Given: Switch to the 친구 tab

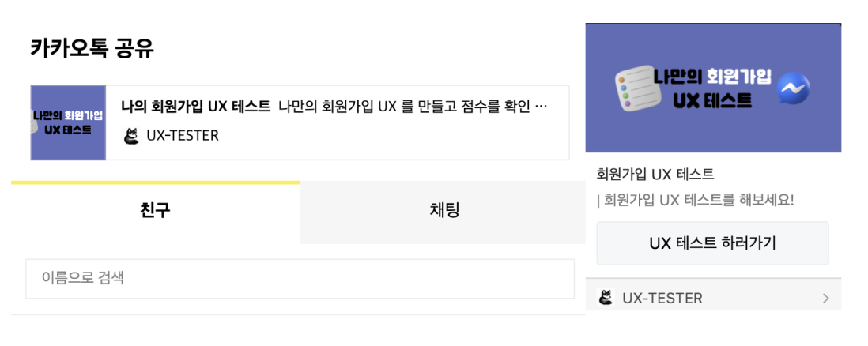Looking at the screenshot, I should point(156,212).
